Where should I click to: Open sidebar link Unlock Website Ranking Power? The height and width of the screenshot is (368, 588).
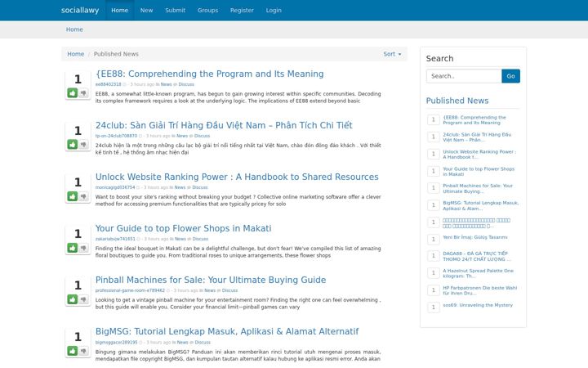click(479, 155)
